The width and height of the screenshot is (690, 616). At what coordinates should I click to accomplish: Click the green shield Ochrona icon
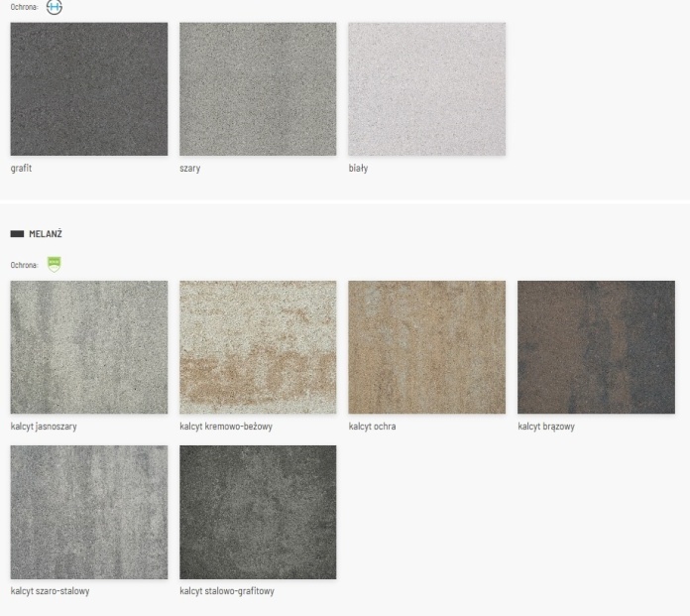click(x=55, y=264)
